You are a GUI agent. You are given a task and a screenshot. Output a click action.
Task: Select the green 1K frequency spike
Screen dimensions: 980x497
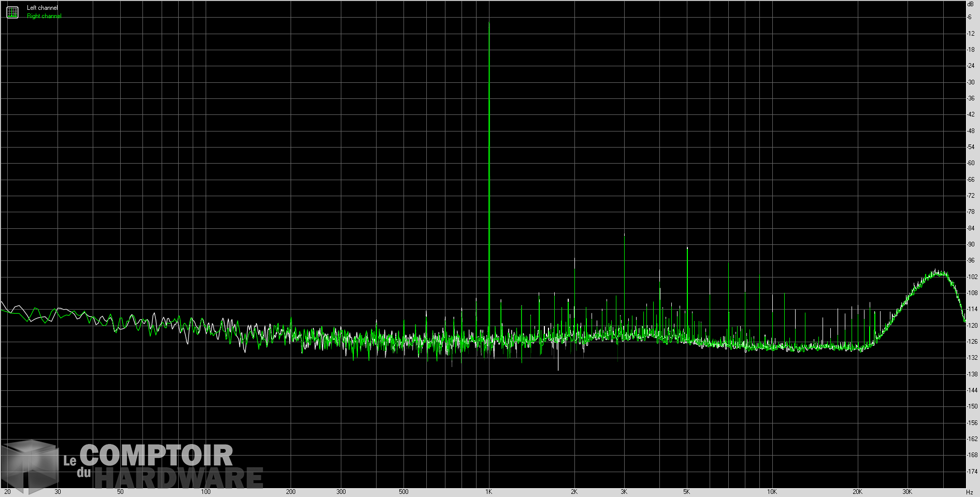click(x=490, y=155)
